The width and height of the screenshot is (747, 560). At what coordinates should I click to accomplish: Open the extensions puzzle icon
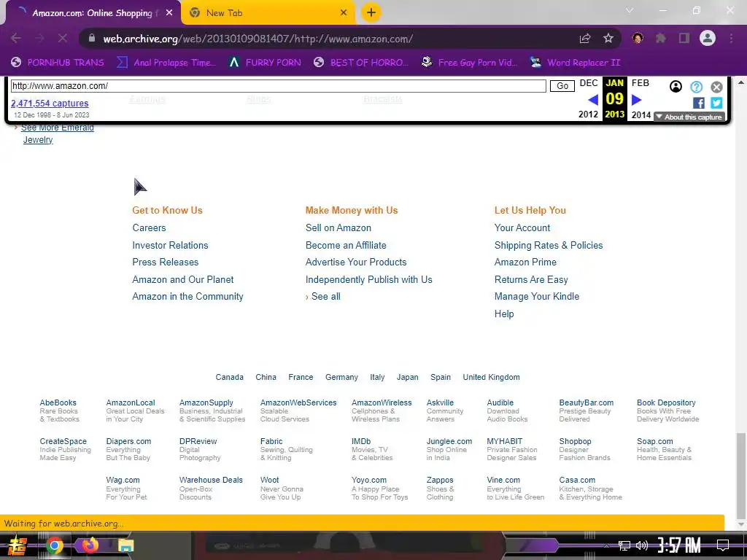point(661,38)
